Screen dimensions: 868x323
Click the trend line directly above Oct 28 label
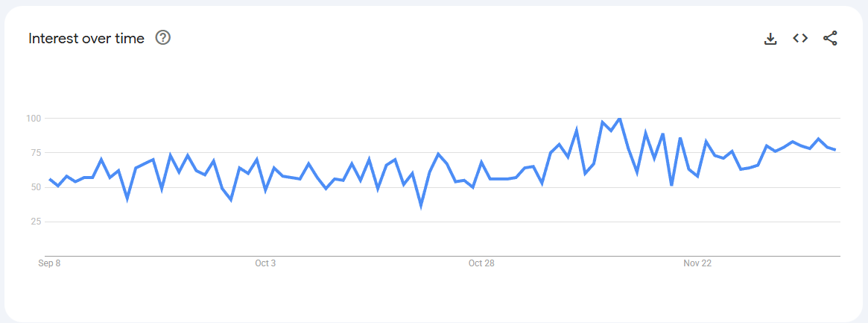pyautogui.click(x=481, y=162)
